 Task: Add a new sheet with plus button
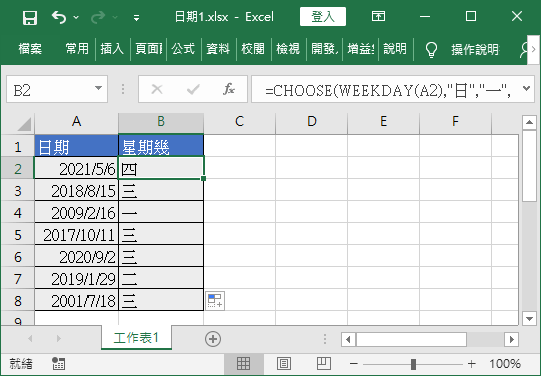pos(213,339)
